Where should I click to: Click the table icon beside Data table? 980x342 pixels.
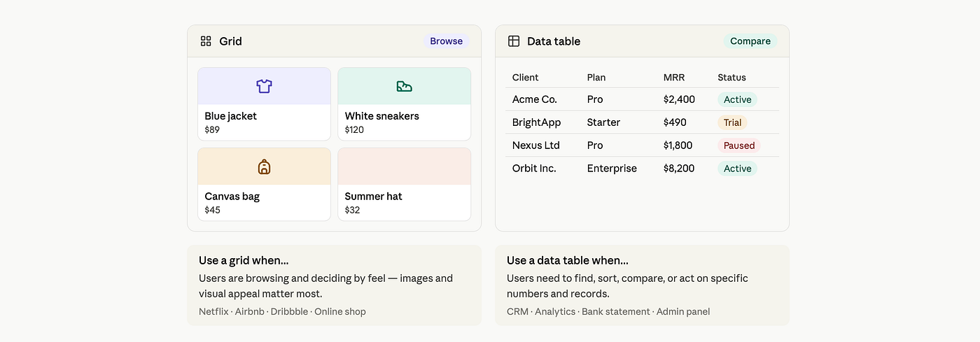coord(514,41)
